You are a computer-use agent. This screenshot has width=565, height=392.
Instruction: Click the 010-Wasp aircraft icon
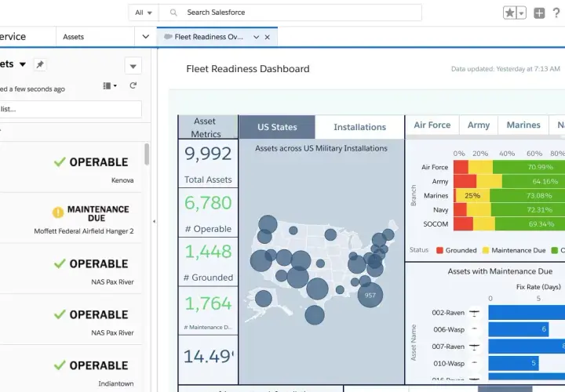(x=475, y=363)
